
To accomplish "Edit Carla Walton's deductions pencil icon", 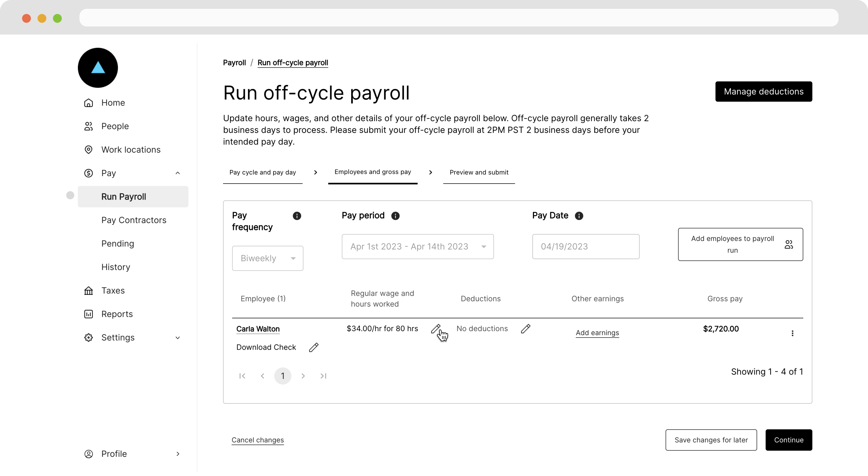I will 526,329.
